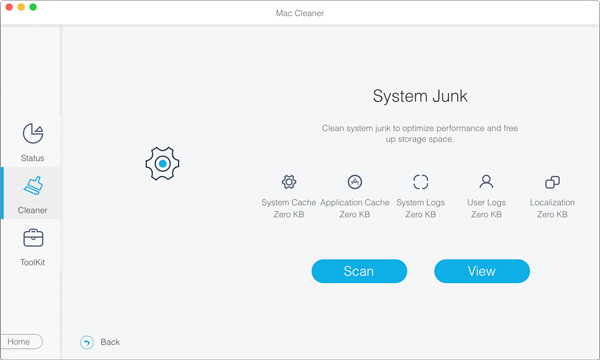Switch to the ToolKit tab label
Image resolution: width=600 pixels, height=360 pixels.
(x=33, y=262)
